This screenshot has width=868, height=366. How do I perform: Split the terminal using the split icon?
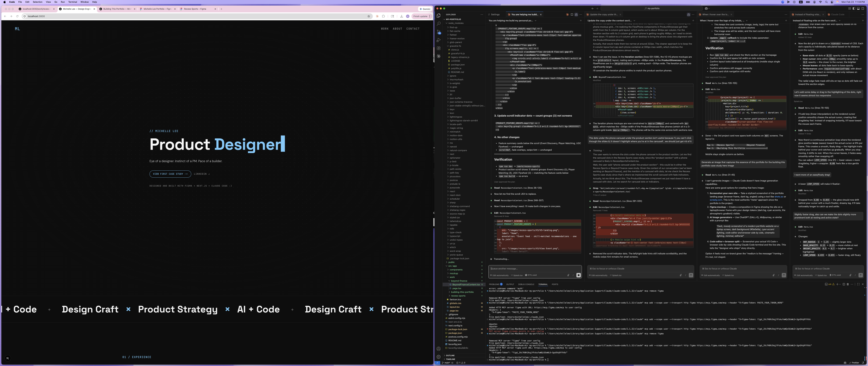[x=844, y=284]
